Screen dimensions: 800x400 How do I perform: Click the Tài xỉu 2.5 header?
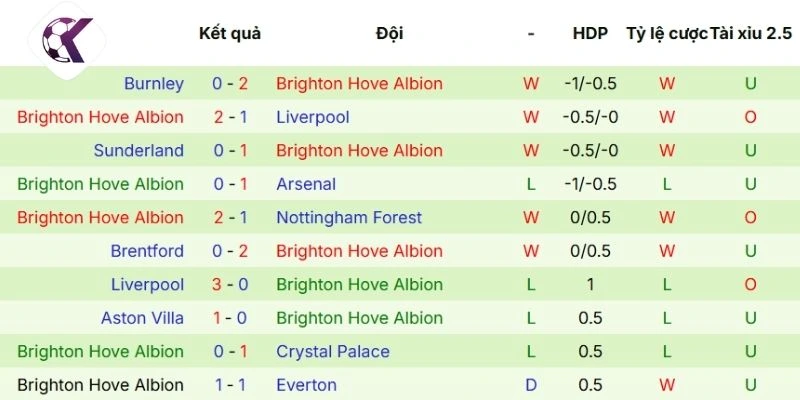tap(750, 33)
